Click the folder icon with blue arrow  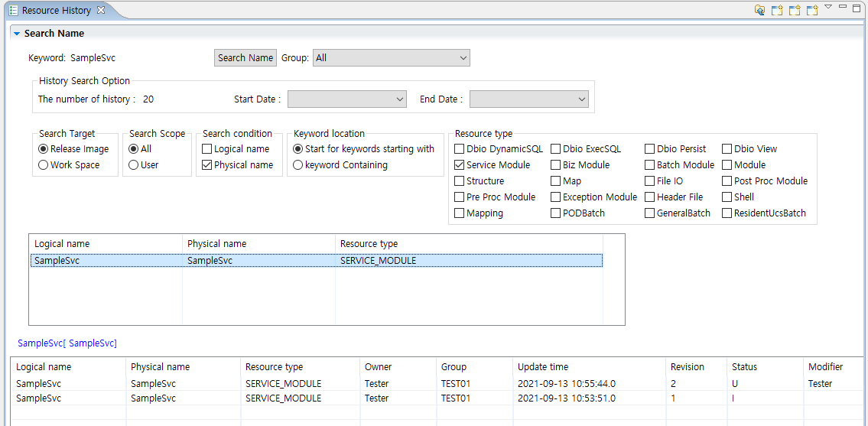(x=759, y=10)
